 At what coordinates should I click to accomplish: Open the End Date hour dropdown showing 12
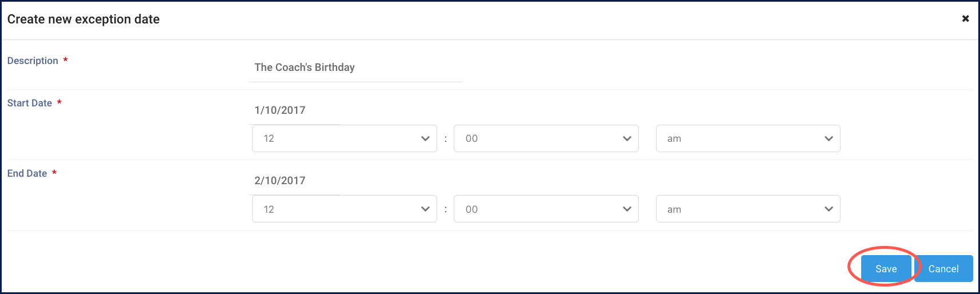click(x=337, y=209)
